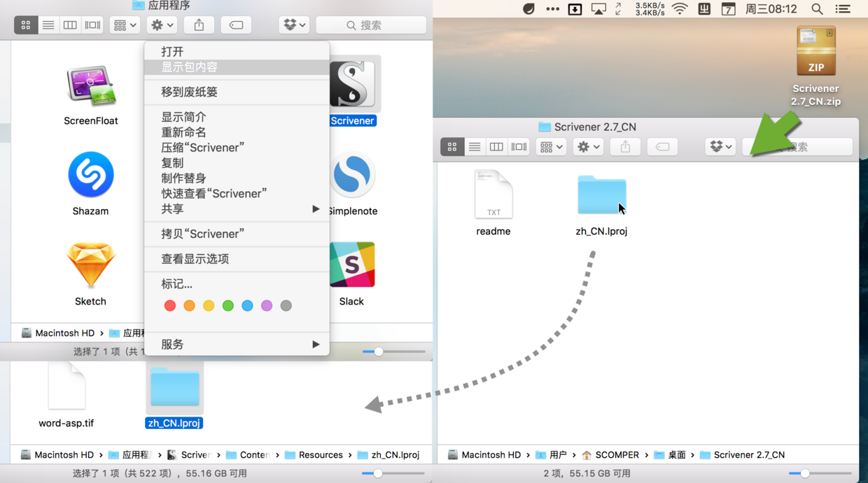The height and width of the screenshot is (483, 868).
Task: Click the share button in Scrivener 2.7_CN window
Action: (625, 147)
